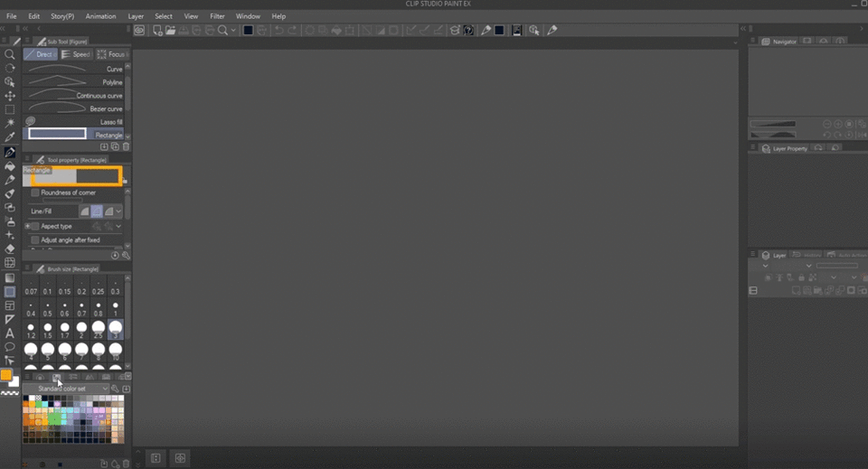Image resolution: width=868 pixels, height=469 pixels.
Task: Open the Brush size palette menu icon
Action: pos(26,268)
